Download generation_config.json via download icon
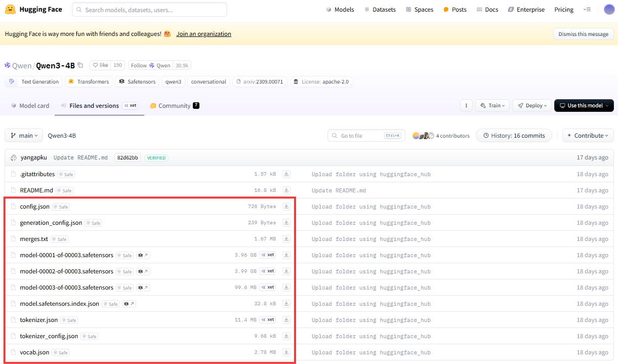This screenshot has width=618, height=364. pyautogui.click(x=286, y=223)
